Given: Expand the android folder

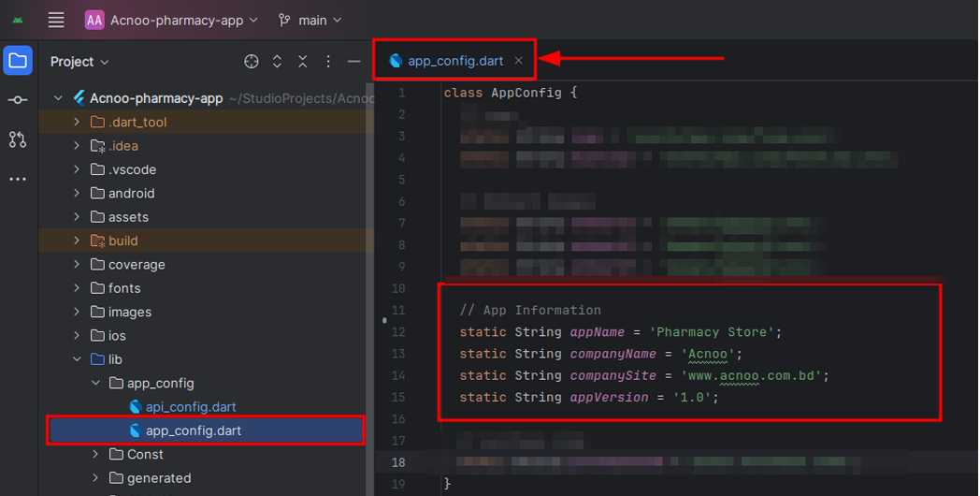Looking at the screenshot, I should (x=77, y=194).
